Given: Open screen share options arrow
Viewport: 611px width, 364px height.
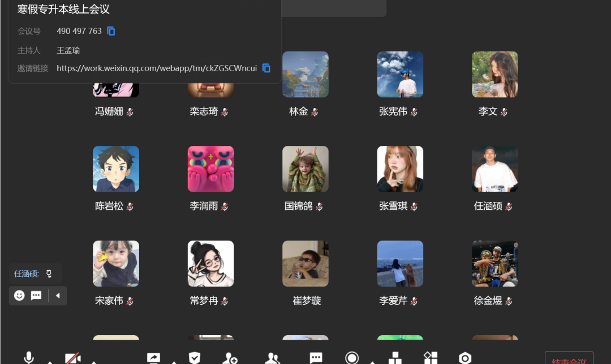Looking at the screenshot, I should coord(174,362).
